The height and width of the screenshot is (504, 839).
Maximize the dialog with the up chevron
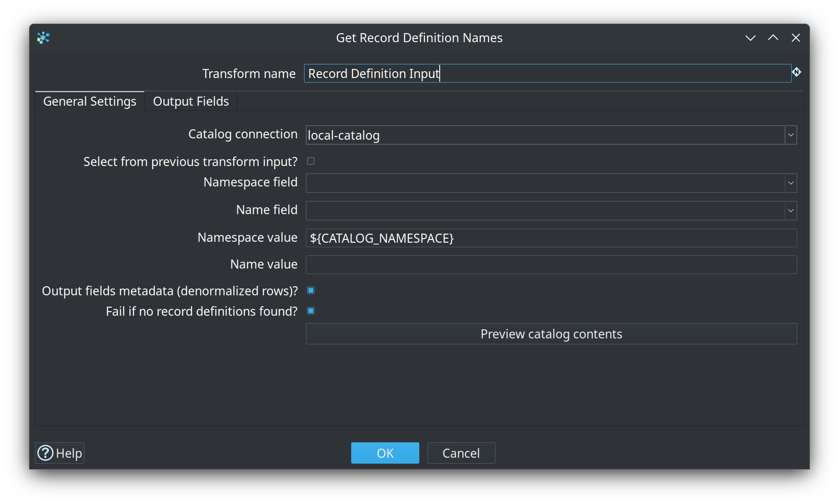click(x=773, y=38)
